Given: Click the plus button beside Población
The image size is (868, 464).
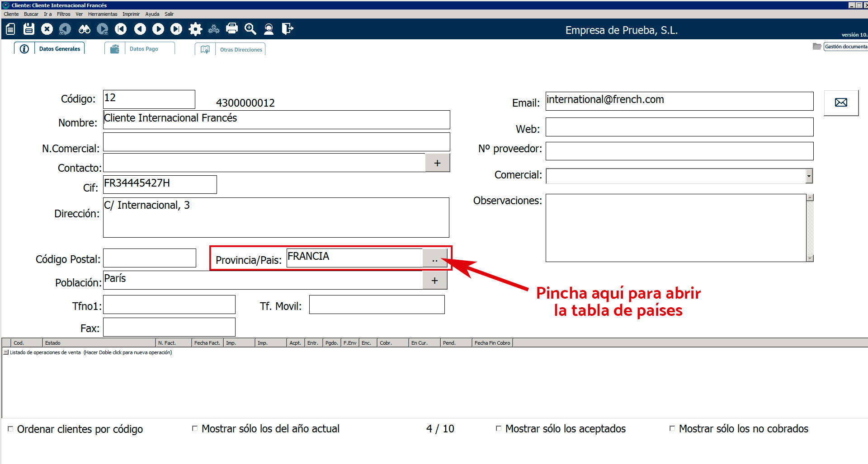Looking at the screenshot, I should click(x=434, y=281).
